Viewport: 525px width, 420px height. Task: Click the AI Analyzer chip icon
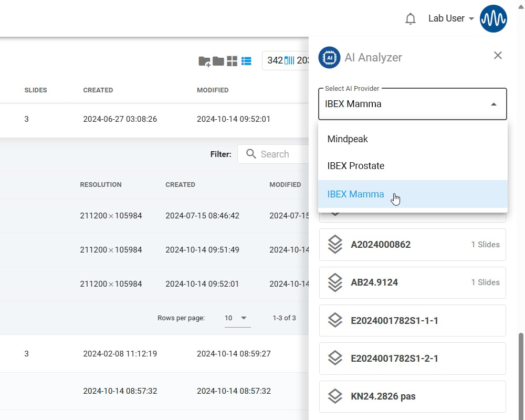click(x=329, y=57)
